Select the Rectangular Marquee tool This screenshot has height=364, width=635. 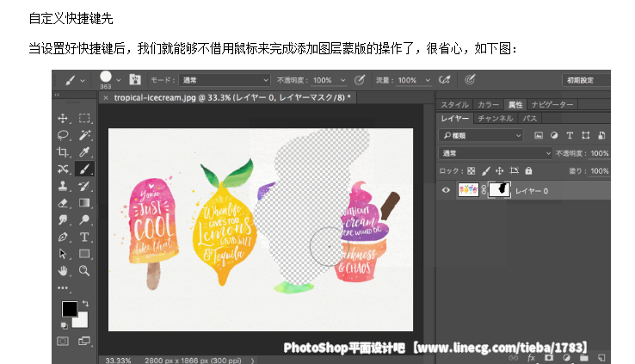click(x=84, y=118)
